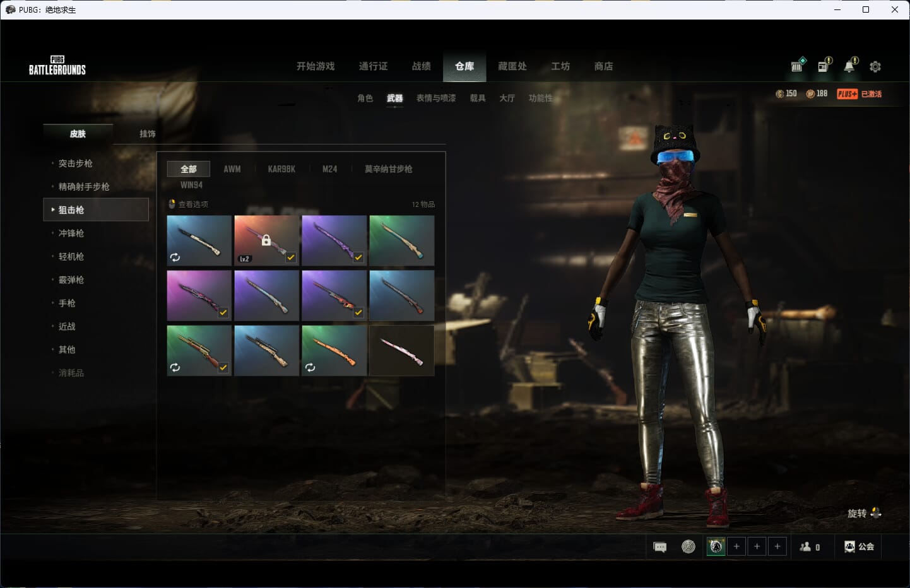Toggle checkmark on wooden scoped rifle skin
This screenshot has width=910, height=588.
pyautogui.click(x=223, y=367)
